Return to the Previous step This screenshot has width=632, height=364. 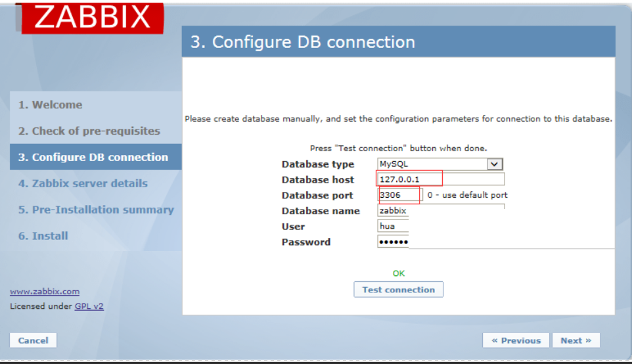coord(516,340)
